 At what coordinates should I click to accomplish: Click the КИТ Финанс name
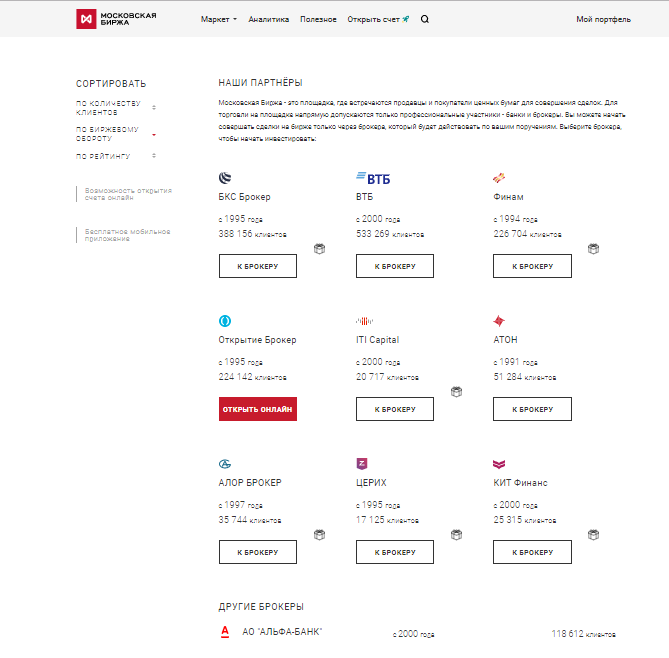(520, 483)
